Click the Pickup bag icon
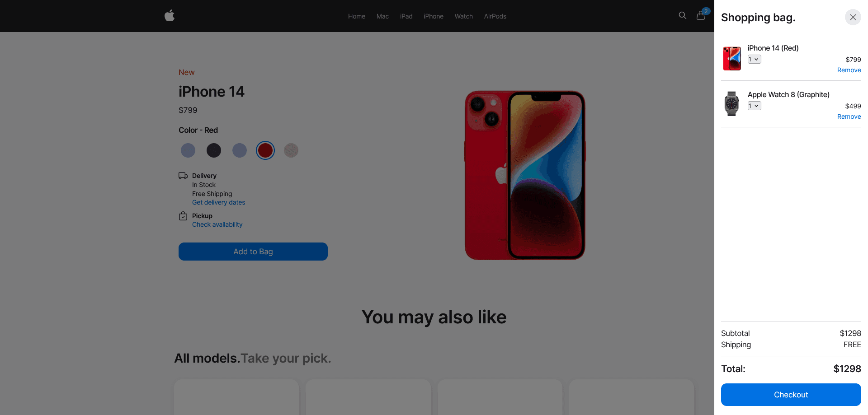Screen dimensions: 868x415 click(183, 216)
